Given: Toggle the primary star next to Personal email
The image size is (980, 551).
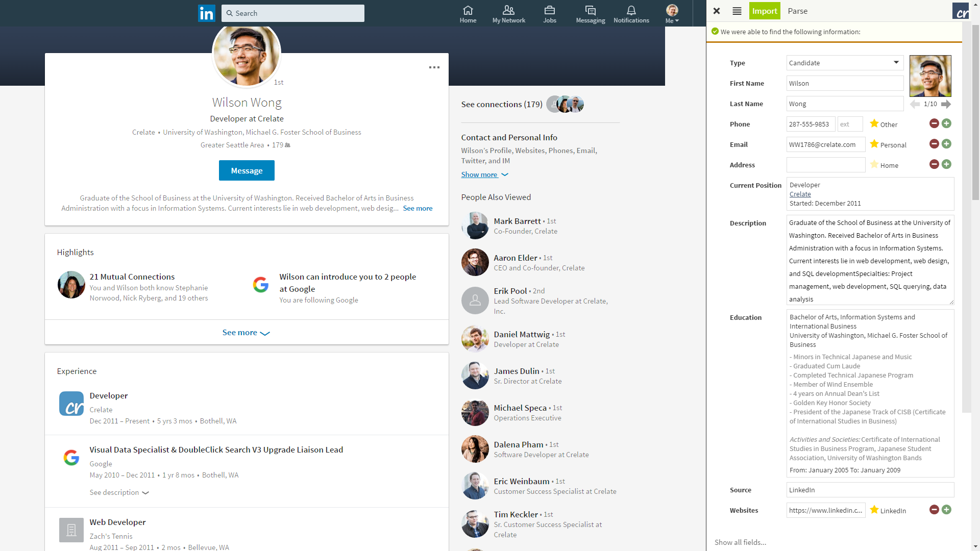Looking at the screenshot, I should coord(874,144).
